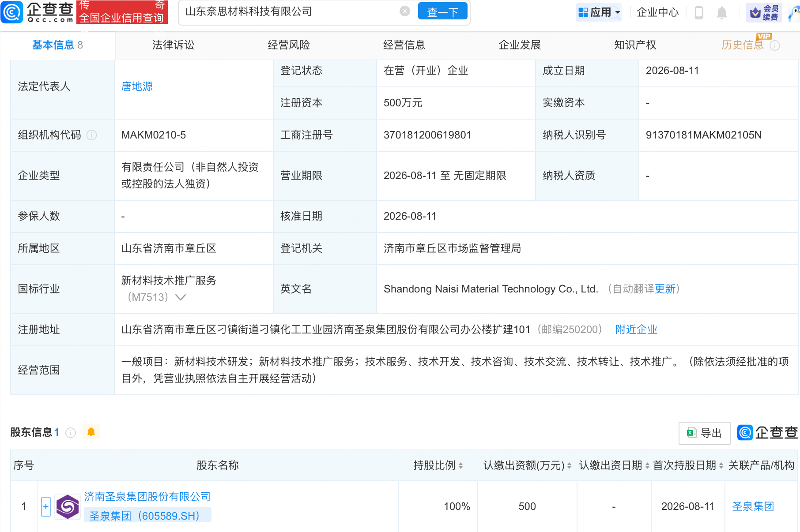Click the 500万元 registered capital value
The width and height of the screenshot is (800, 532).
(x=403, y=103)
